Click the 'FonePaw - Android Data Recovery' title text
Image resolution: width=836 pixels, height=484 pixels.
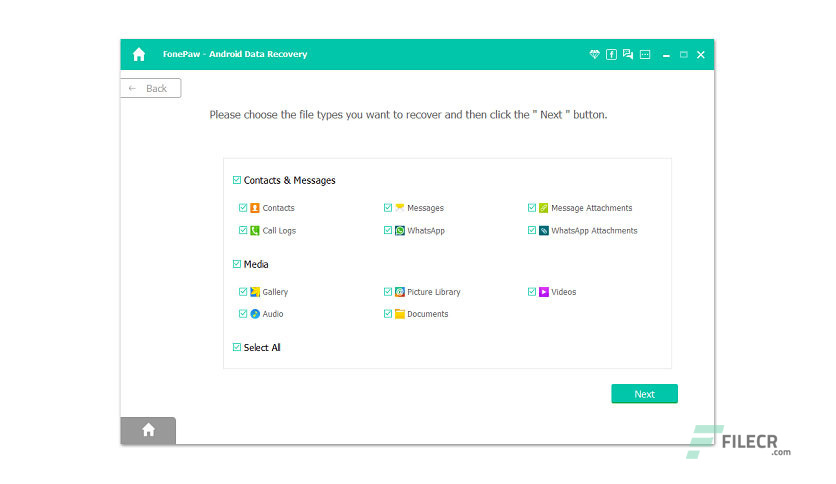coord(235,54)
